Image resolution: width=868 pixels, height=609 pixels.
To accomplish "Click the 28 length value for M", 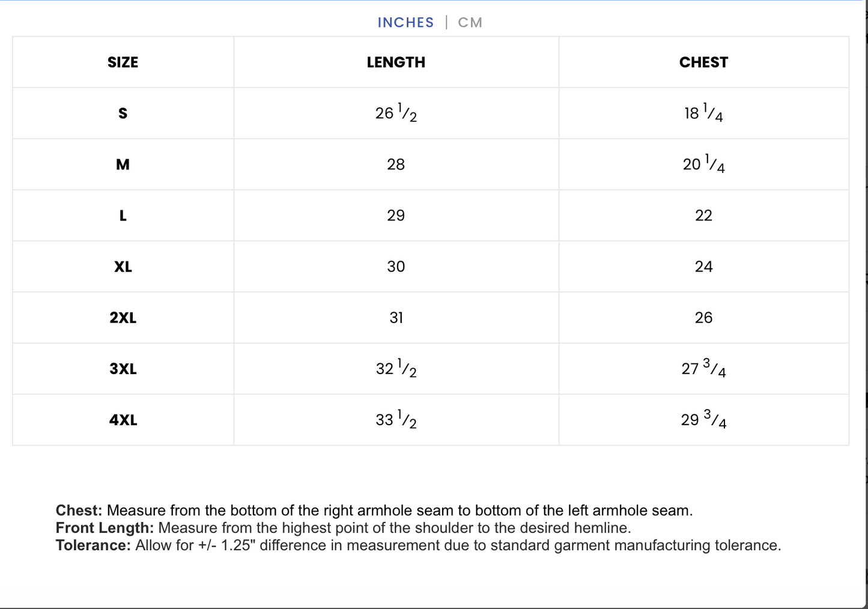I will coord(396,165).
